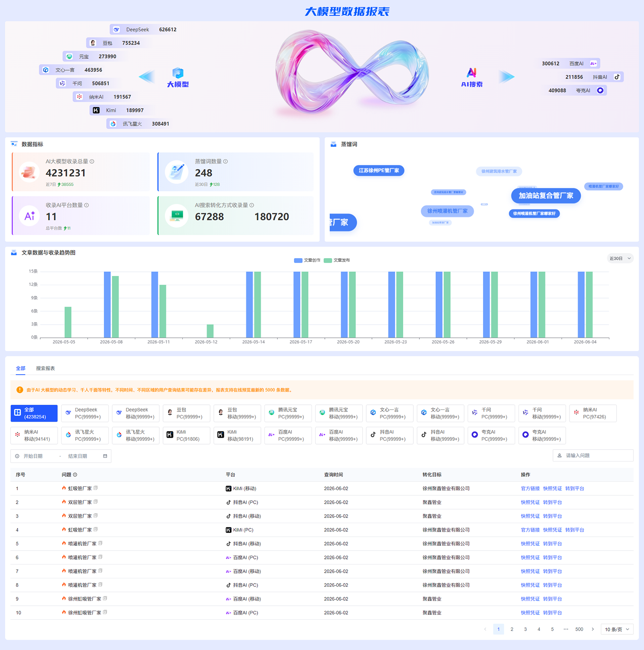Screen dimensions: 644x650
Task: Filter by 豆包 移动(99999+) chip
Action: pyautogui.click(x=237, y=413)
